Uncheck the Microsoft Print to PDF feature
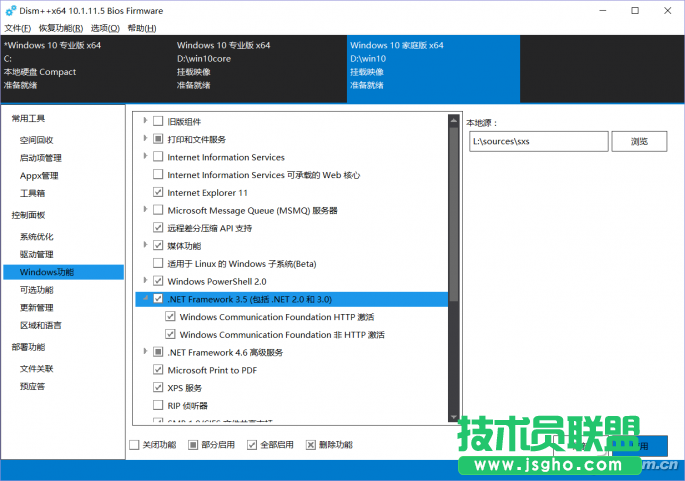 pos(158,370)
